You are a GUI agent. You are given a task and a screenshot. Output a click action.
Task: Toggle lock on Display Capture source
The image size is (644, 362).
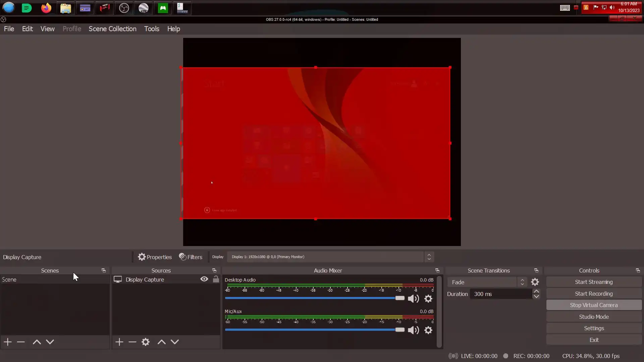pyautogui.click(x=216, y=279)
